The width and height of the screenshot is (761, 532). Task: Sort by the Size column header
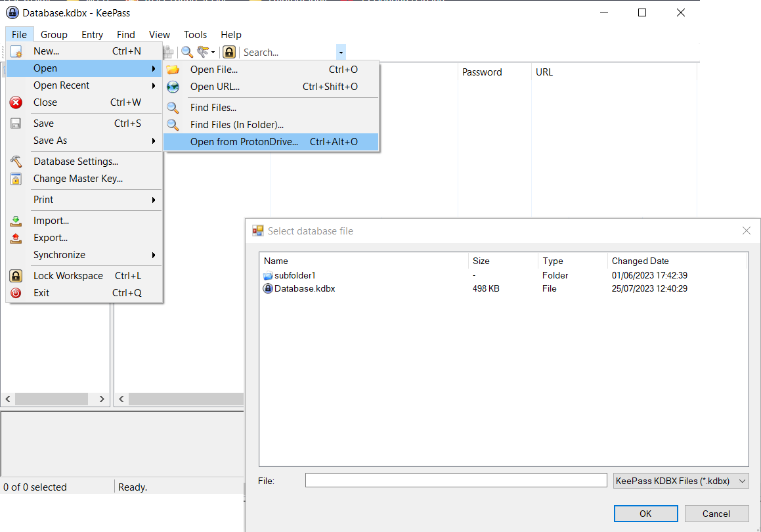(x=504, y=261)
